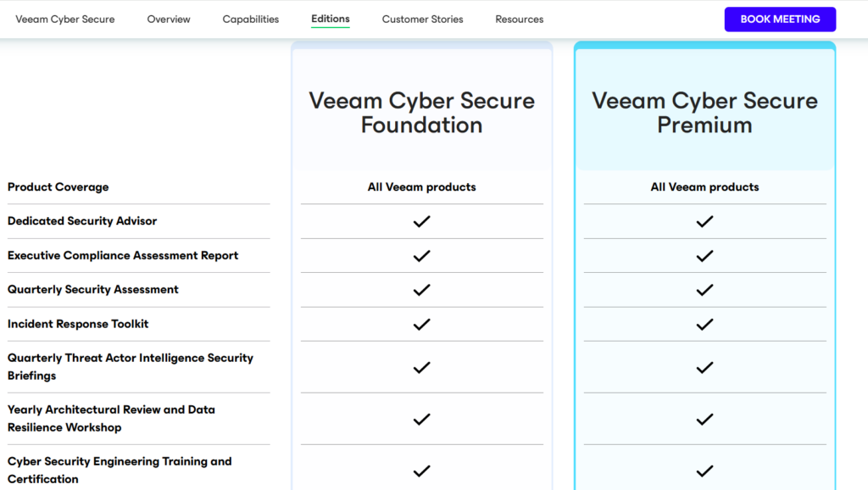Click Premium checkmark for Dedicated Security Advisor
The height and width of the screenshot is (490, 868).
[704, 221]
